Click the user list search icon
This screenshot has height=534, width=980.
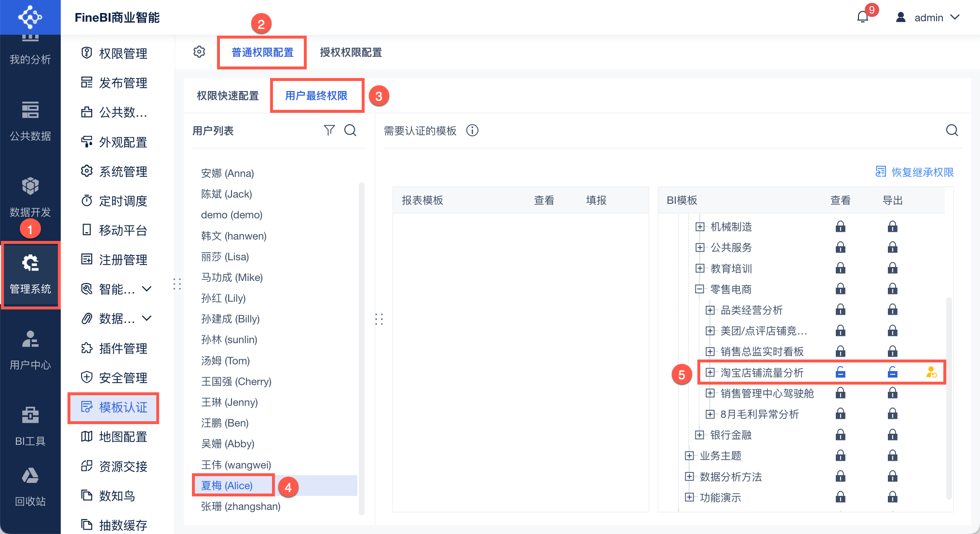[x=350, y=130]
